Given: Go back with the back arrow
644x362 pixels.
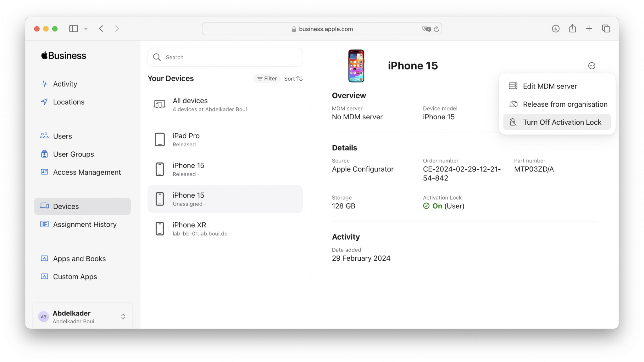Looking at the screenshot, I should [101, 29].
